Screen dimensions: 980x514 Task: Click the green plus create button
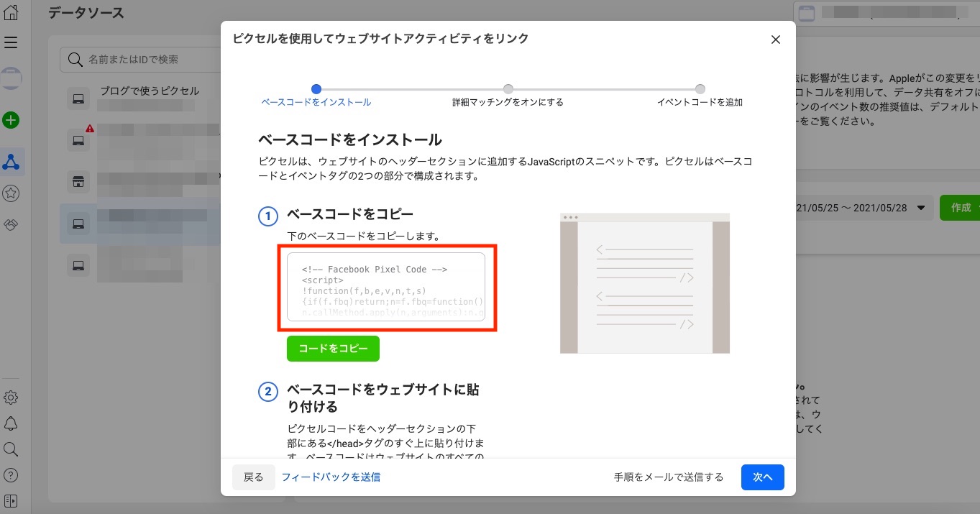[11, 120]
